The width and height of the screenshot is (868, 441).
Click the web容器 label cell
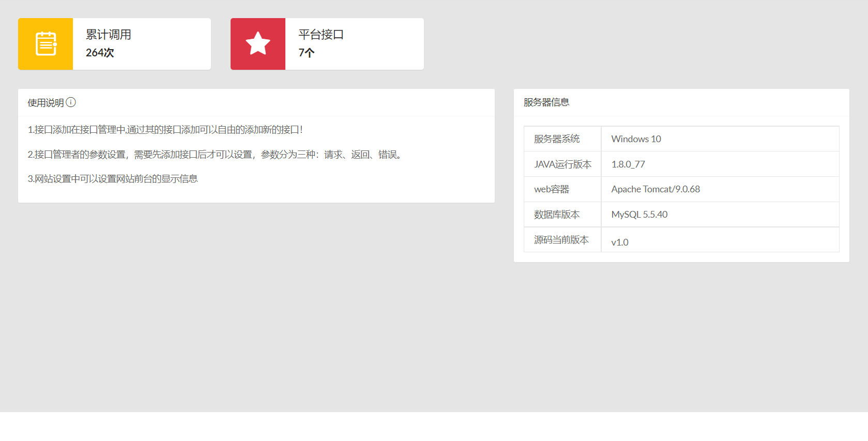tap(562, 189)
